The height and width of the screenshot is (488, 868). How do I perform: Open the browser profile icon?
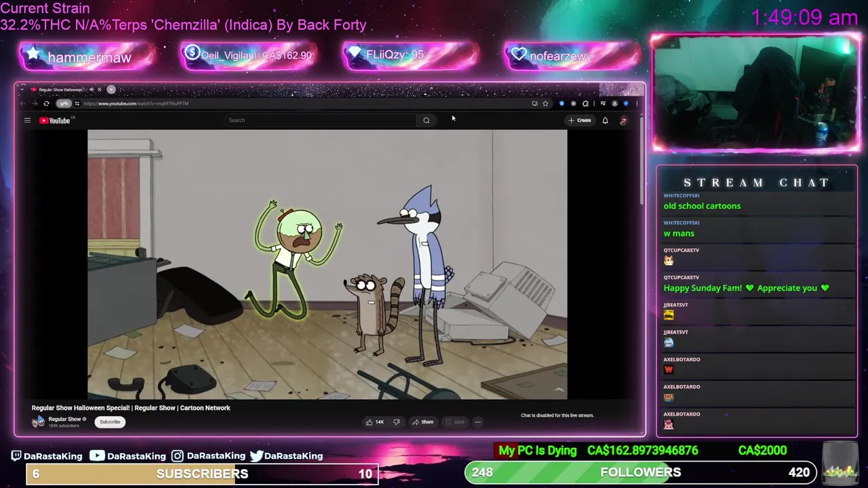[x=614, y=104]
